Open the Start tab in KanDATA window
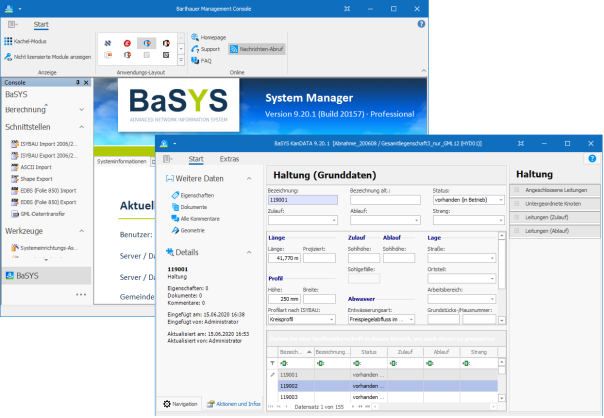Viewport: 604px width, 418px height. (196, 159)
